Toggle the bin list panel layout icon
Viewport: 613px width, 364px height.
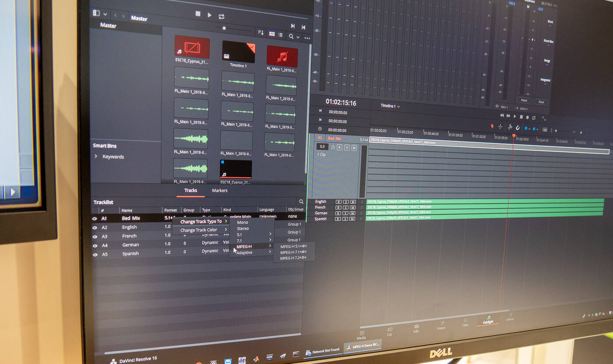click(x=96, y=13)
